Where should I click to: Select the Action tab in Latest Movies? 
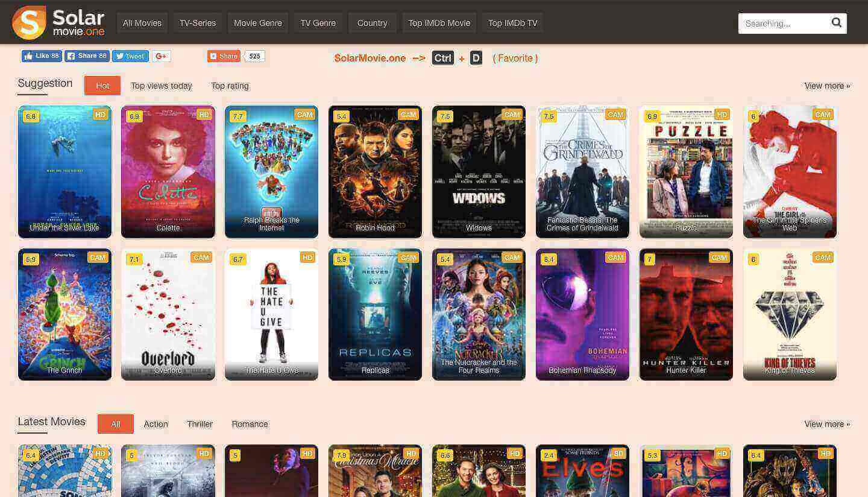tap(156, 424)
